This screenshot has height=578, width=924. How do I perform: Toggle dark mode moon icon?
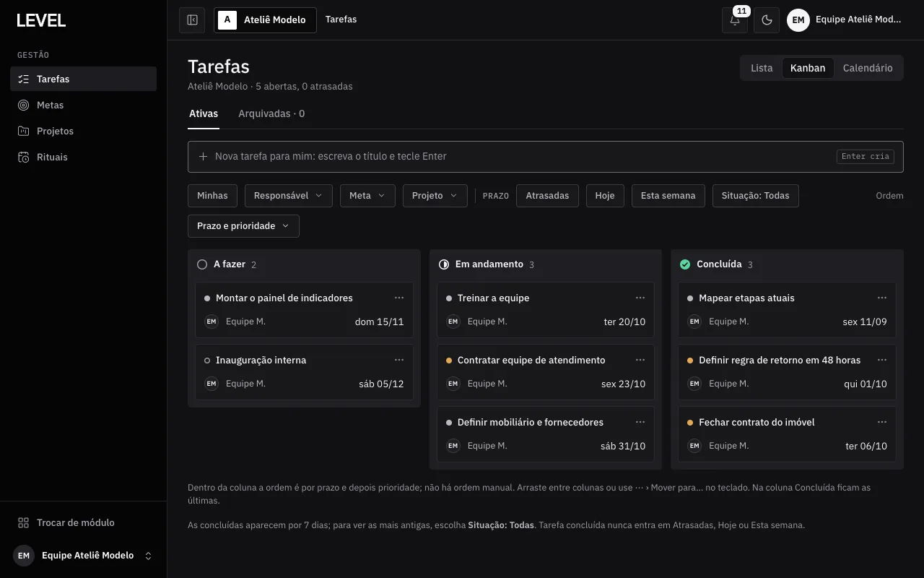[x=767, y=20]
